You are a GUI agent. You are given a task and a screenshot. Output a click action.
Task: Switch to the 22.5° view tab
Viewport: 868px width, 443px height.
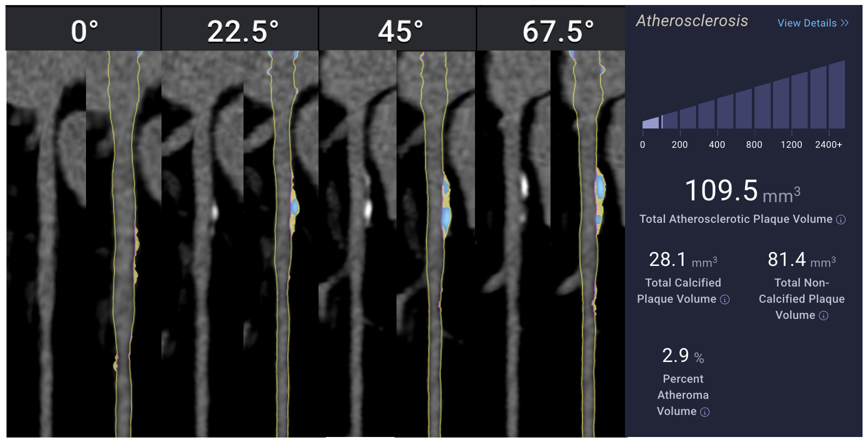click(x=242, y=31)
